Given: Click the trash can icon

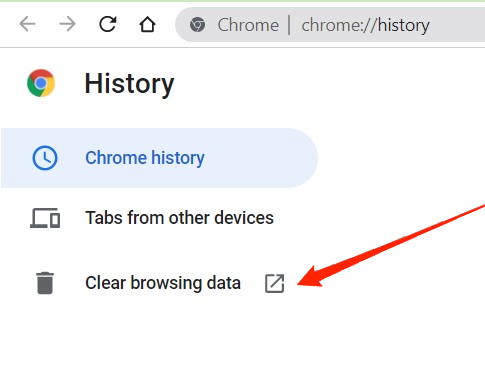Looking at the screenshot, I should pyautogui.click(x=45, y=283).
